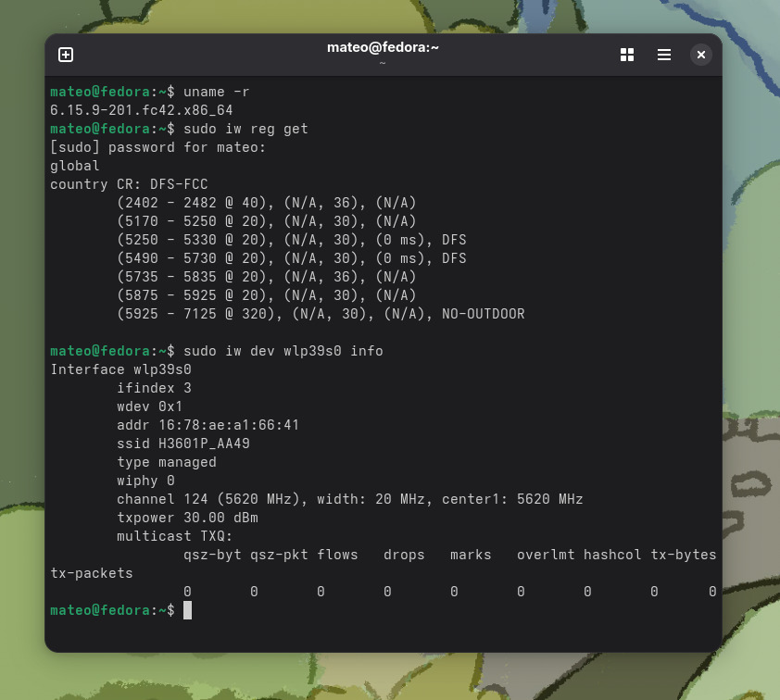
Task: Click the terminal cursor at last prompt
Action: 187,610
